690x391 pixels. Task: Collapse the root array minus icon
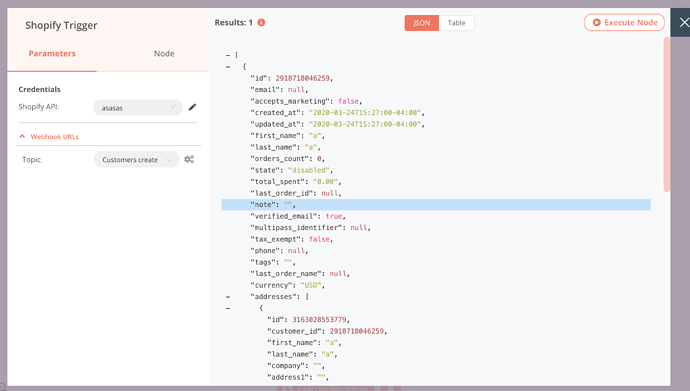(x=228, y=55)
